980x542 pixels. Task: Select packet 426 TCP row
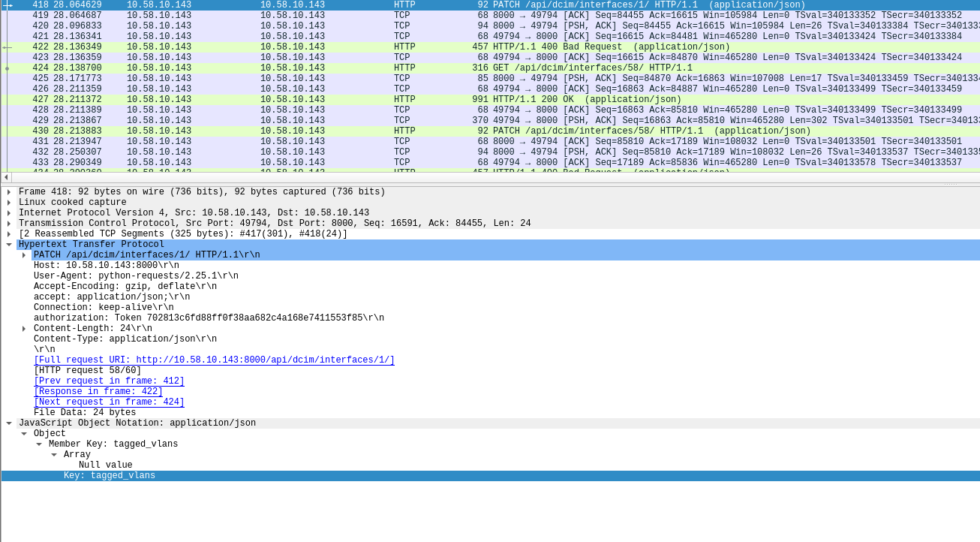click(x=490, y=89)
